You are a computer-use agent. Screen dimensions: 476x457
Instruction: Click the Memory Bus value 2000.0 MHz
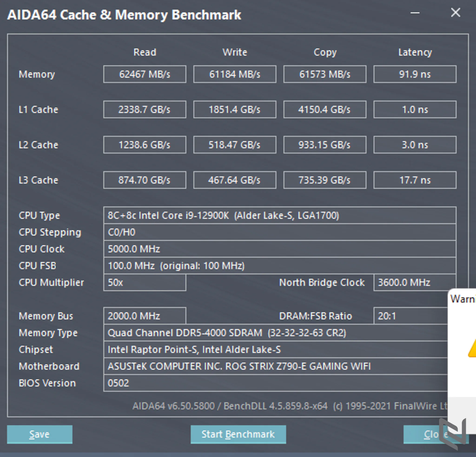pos(145,316)
